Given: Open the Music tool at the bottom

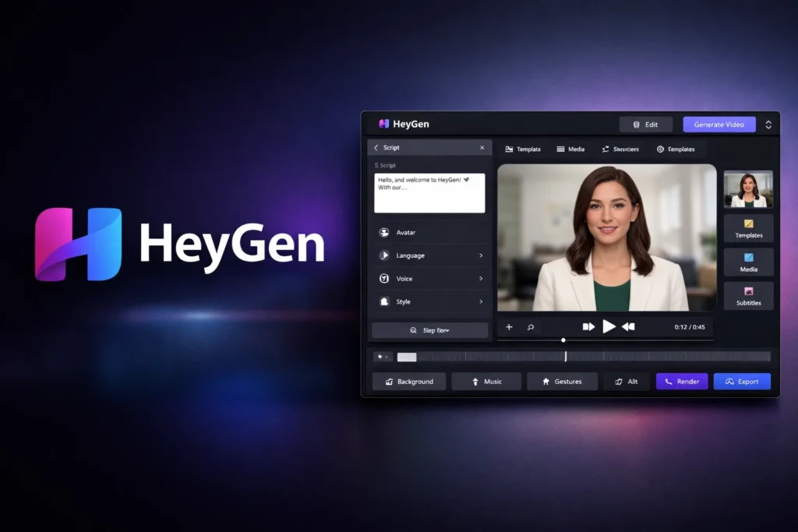Looking at the screenshot, I should click(486, 381).
